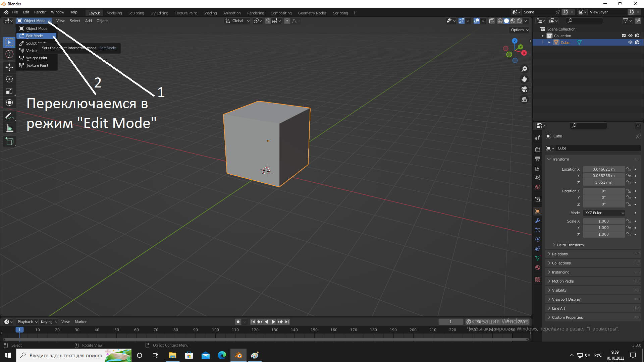Expand Delta Transform panel

click(570, 245)
